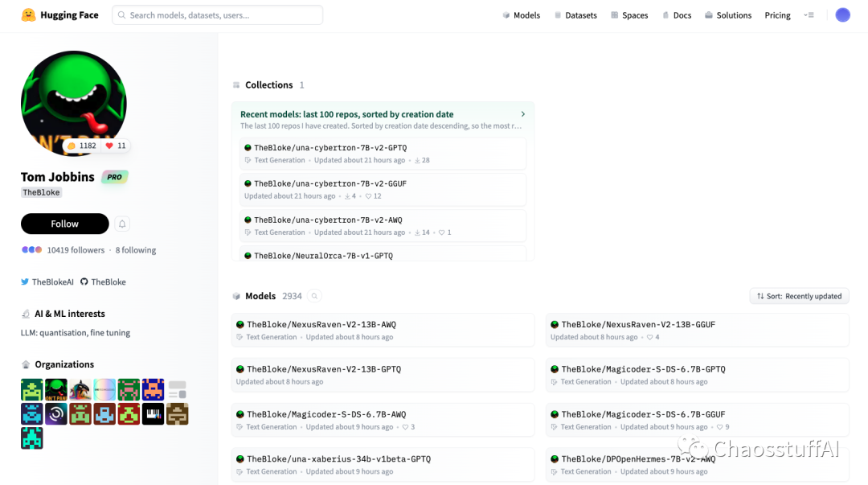The width and height of the screenshot is (868, 485).
Task: Open the Sort: Recently updated dropdown
Action: click(x=800, y=296)
